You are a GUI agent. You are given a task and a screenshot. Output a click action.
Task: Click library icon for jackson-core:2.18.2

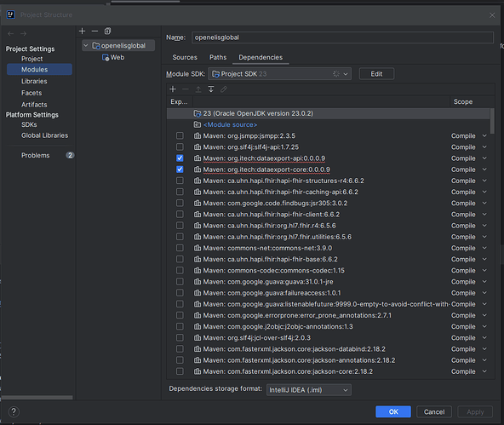[198, 371]
